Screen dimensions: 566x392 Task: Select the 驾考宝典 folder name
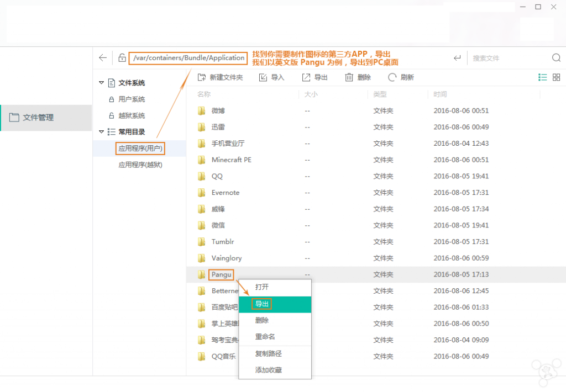coord(224,340)
